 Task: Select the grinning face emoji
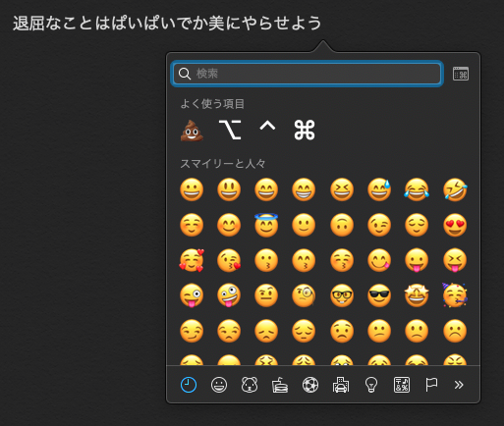point(192,189)
